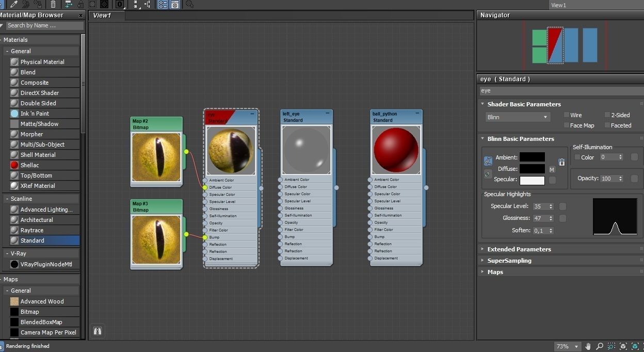
Task: Switch to the View1 tab
Action: point(102,15)
